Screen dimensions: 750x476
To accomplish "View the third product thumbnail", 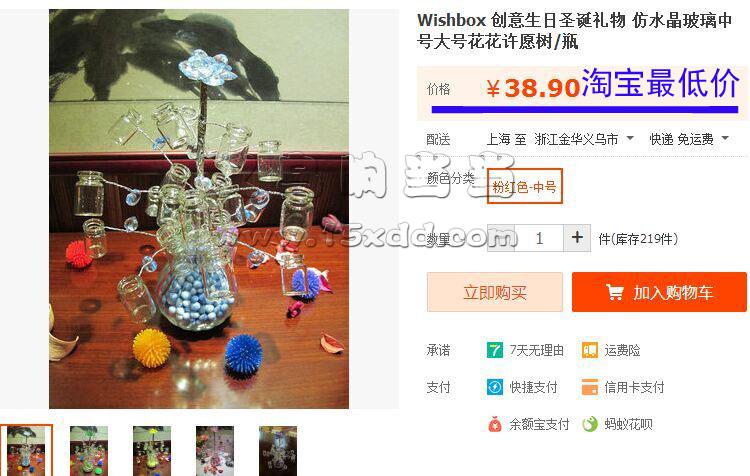I will 152,451.
